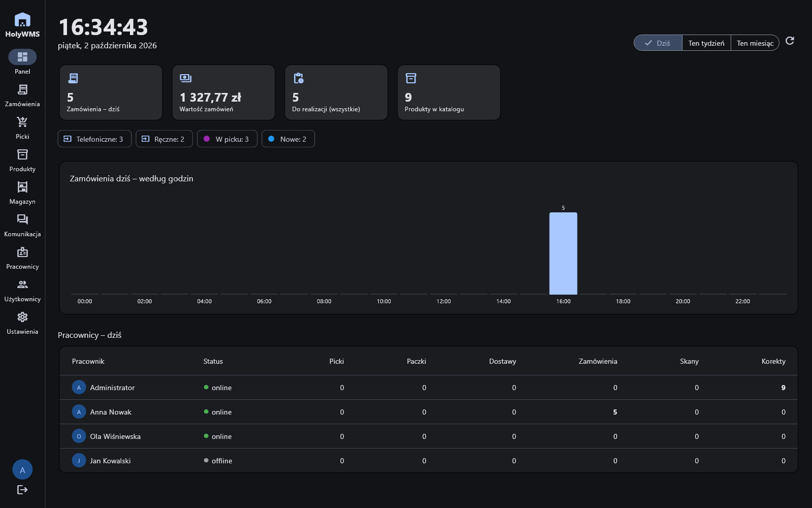Viewport: 812px width, 508px height.
Task: Open Użytkownicy people section
Action: pos(22,291)
